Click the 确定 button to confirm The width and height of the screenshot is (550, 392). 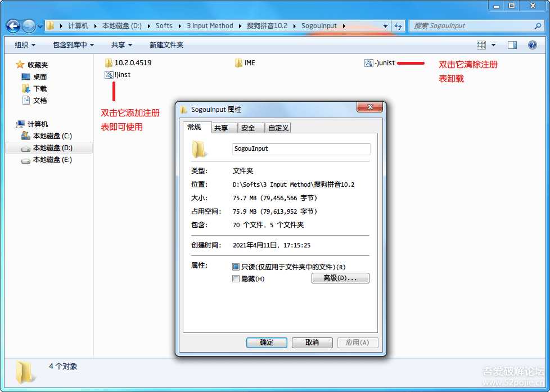tap(266, 343)
